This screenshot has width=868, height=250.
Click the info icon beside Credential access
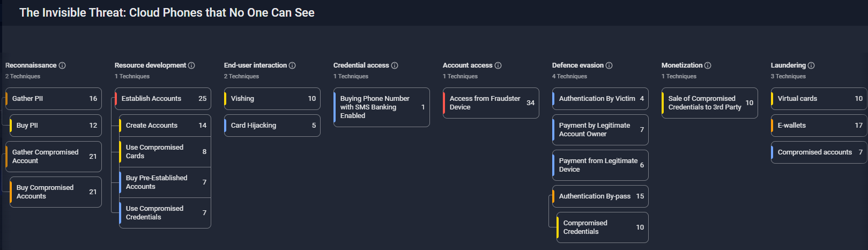click(x=395, y=65)
